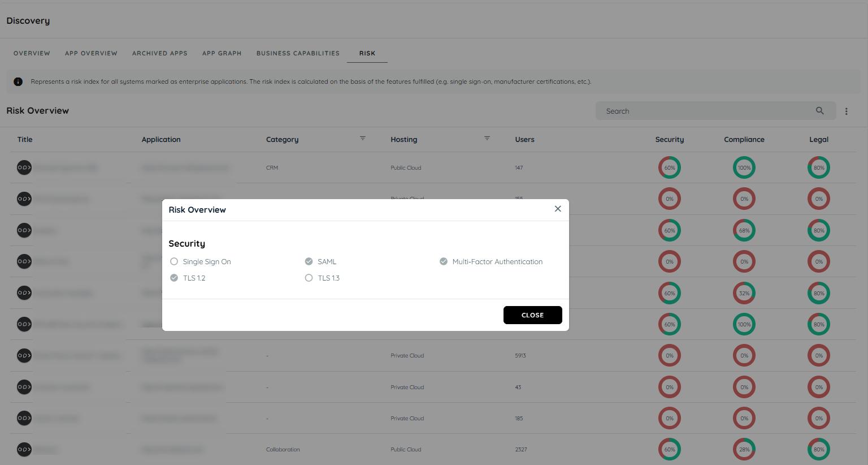868x465 pixels.
Task: Go to the Business Capabilities tab
Action: pos(298,53)
